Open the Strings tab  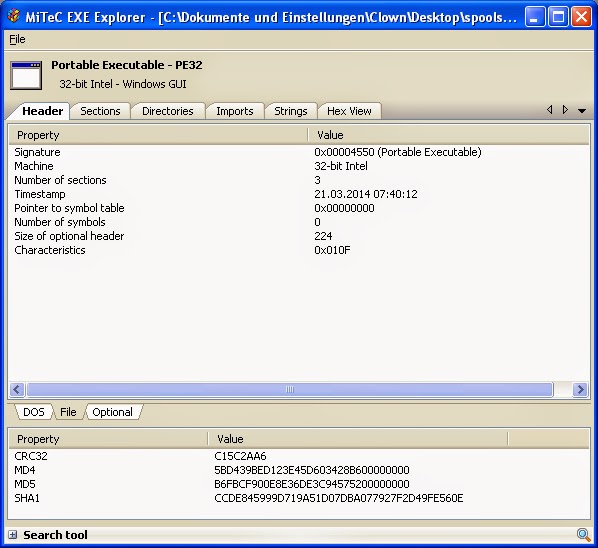click(x=291, y=111)
